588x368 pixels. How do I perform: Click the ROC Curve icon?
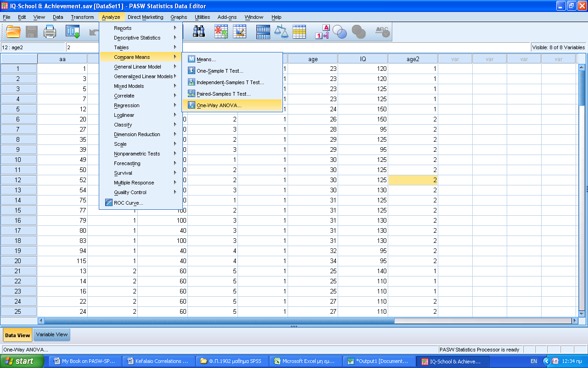(x=109, y=203)
